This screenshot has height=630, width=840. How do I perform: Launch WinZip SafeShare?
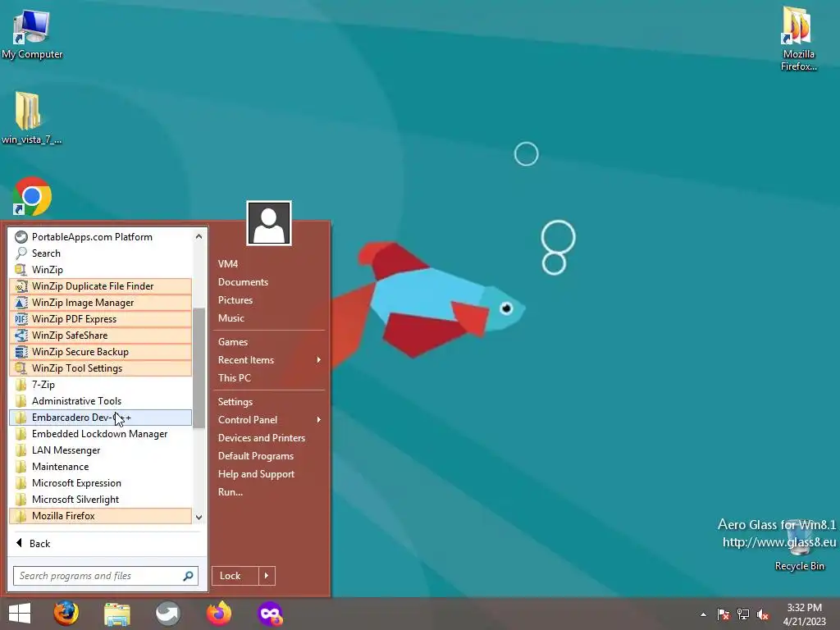(x=101, y=336)
